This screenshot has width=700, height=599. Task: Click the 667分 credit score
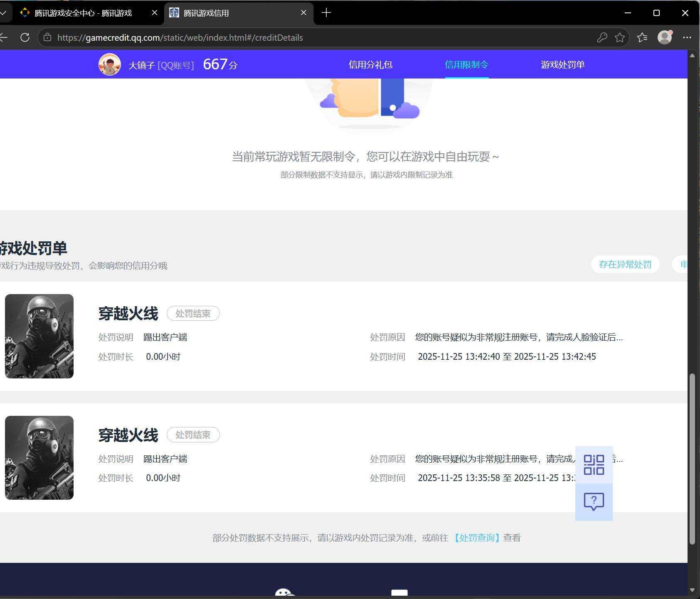point(220,64)
